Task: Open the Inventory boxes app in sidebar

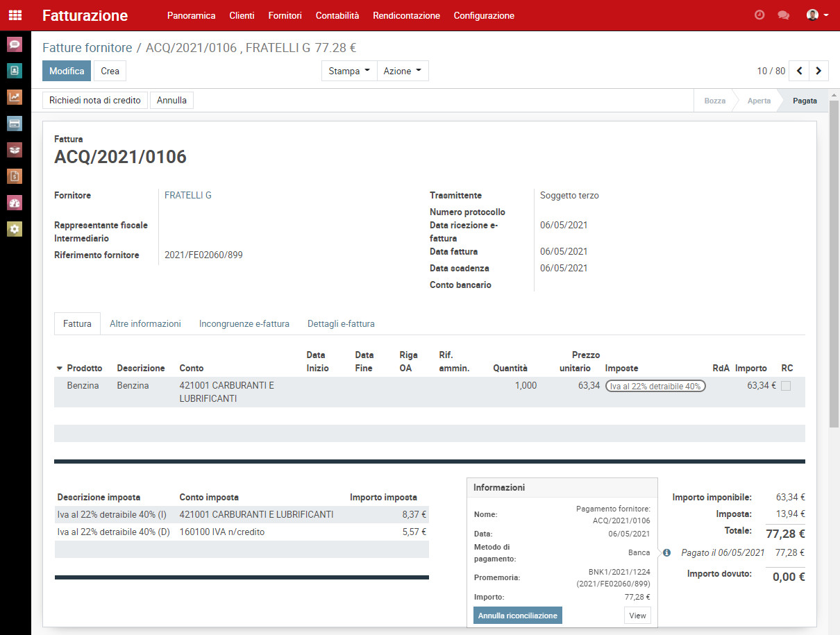Action: tap(15, 150)
